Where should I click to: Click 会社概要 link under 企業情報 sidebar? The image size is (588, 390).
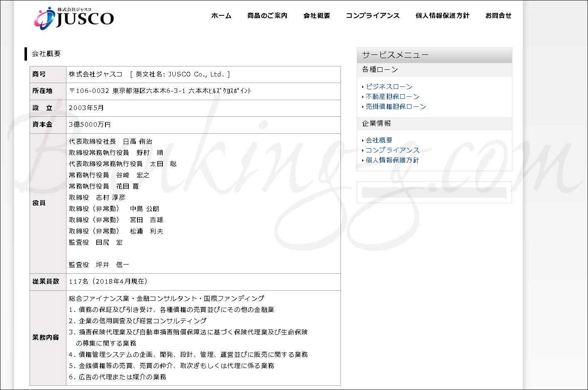(x=379, y=140)
